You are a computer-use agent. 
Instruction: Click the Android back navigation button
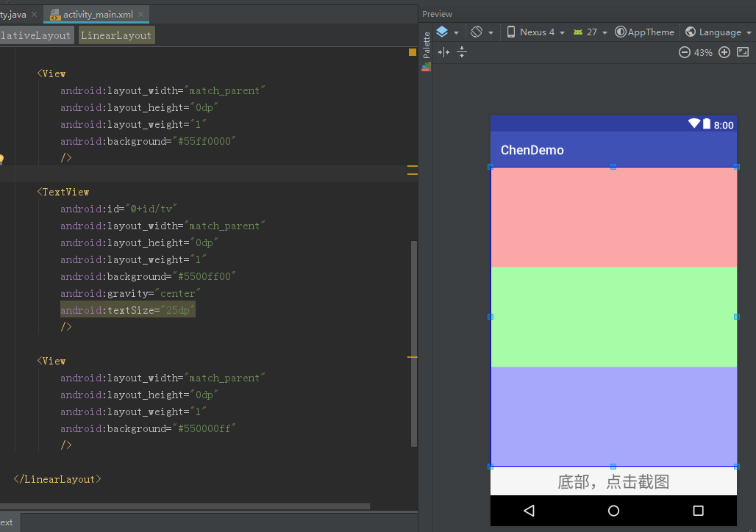[x=529, y=511]
